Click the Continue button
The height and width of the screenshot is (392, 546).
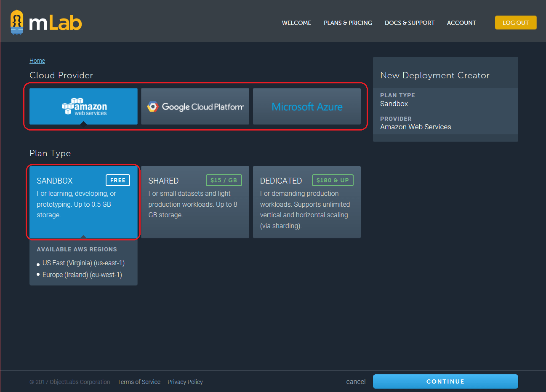tap(445, 381)
